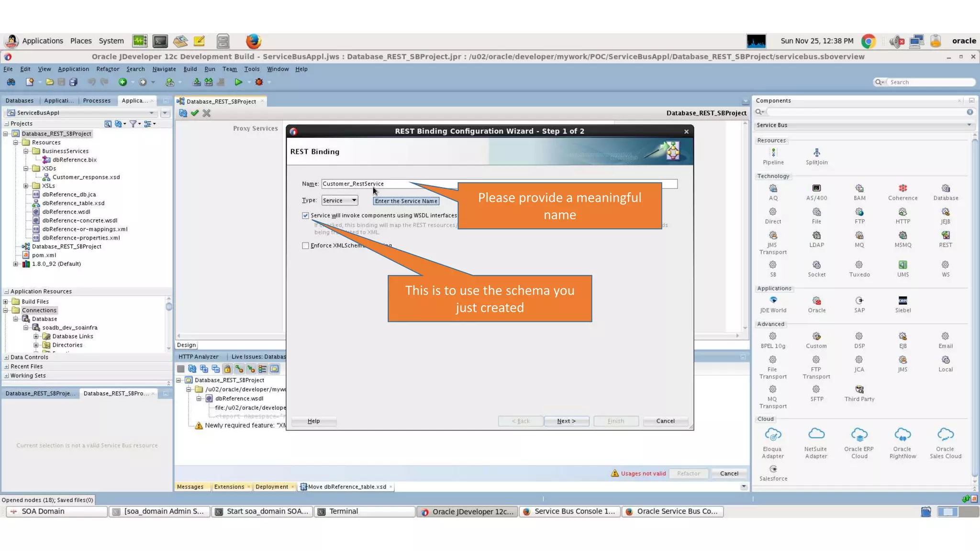Launch Firefox from the top panel

[253, 41]
